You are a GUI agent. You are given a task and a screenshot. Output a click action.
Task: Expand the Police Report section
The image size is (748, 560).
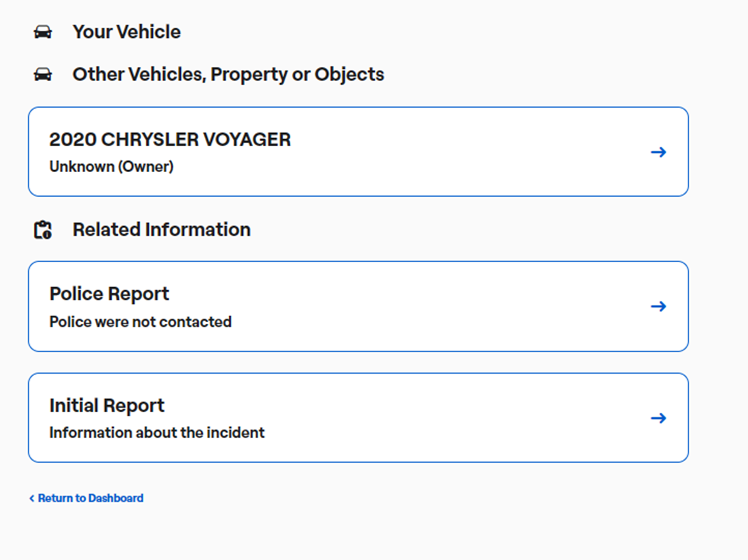358,306
